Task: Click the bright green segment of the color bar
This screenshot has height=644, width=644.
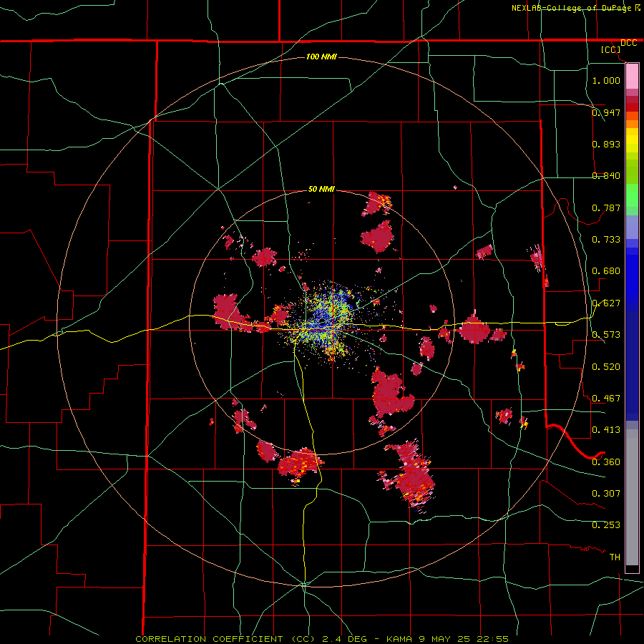Action: click(x=632, y=195)
